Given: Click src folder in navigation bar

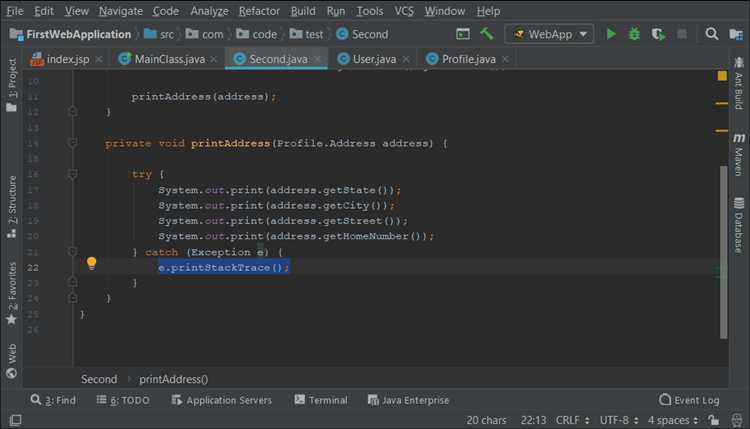Looking at the screenshot, I should (x=159, y=34).
